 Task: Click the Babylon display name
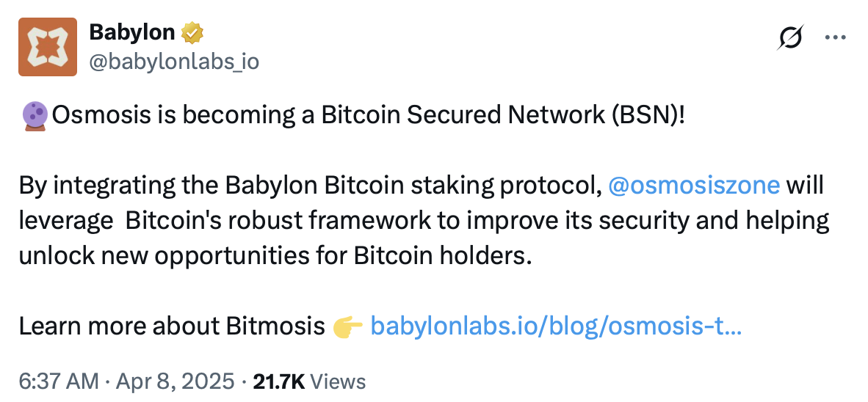(131, 32)
